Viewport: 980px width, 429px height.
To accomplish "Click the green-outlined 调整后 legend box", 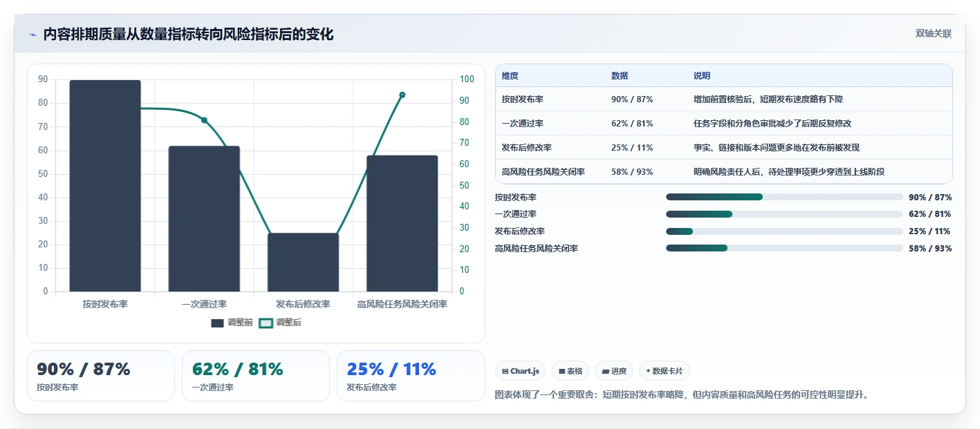I will tap(266, 323).
